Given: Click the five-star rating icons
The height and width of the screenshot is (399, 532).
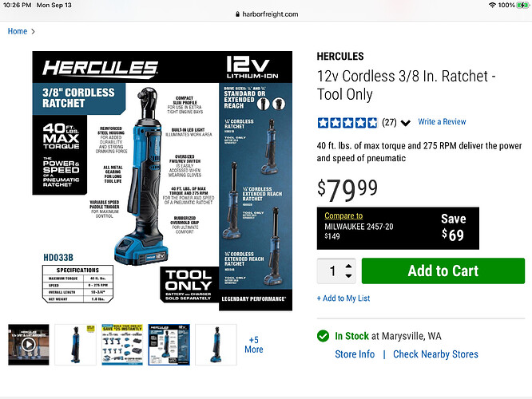Looking at the screenshot, I should click(x=347, y=122).
